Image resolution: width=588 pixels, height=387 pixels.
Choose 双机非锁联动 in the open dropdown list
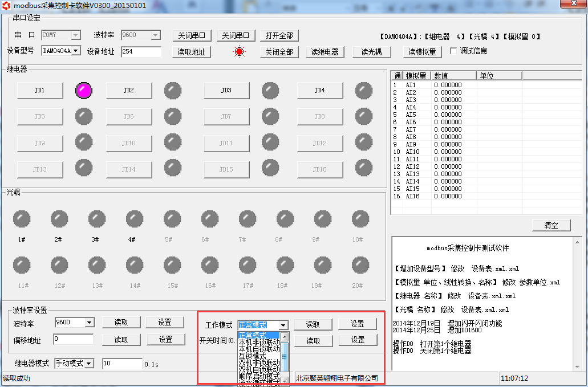coord(259,362)
